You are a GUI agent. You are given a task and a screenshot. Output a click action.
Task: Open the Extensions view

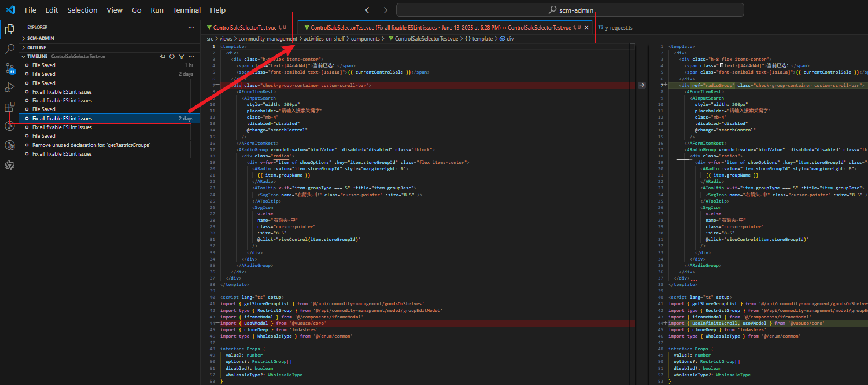9,107
